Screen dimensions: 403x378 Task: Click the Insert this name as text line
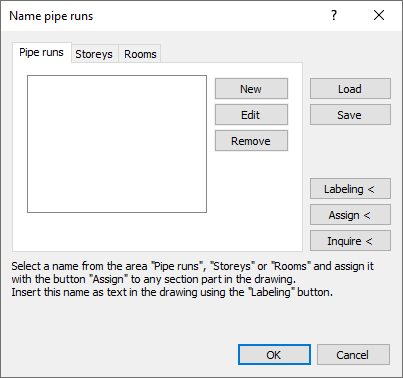[172, 292]
